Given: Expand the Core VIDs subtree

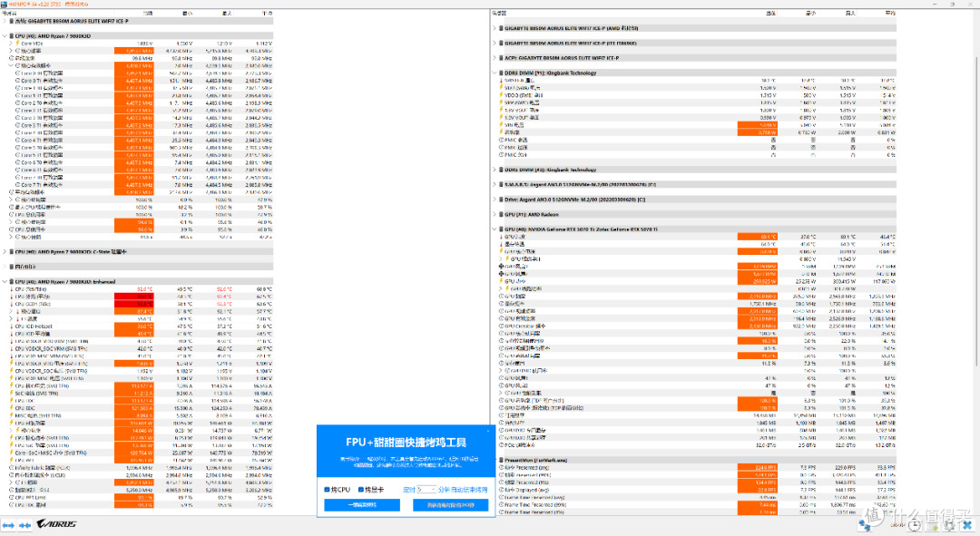Looking at the screenshot, I should coord(11,44).
